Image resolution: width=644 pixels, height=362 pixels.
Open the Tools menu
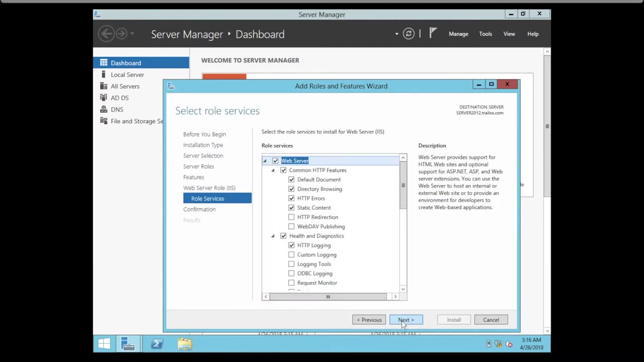(x=486, y=34)
